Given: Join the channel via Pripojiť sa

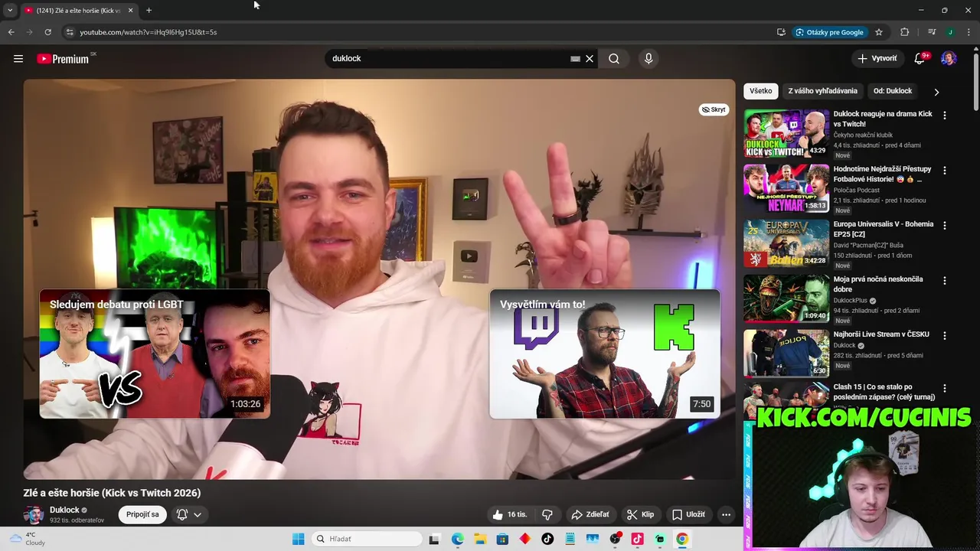Looking at the screenshot, I should [142, 514].
